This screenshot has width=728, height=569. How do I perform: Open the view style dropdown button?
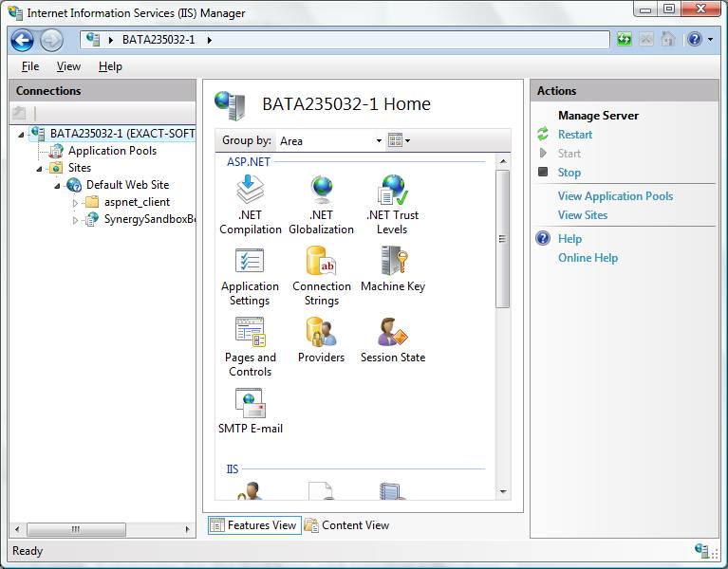[400, 140]
